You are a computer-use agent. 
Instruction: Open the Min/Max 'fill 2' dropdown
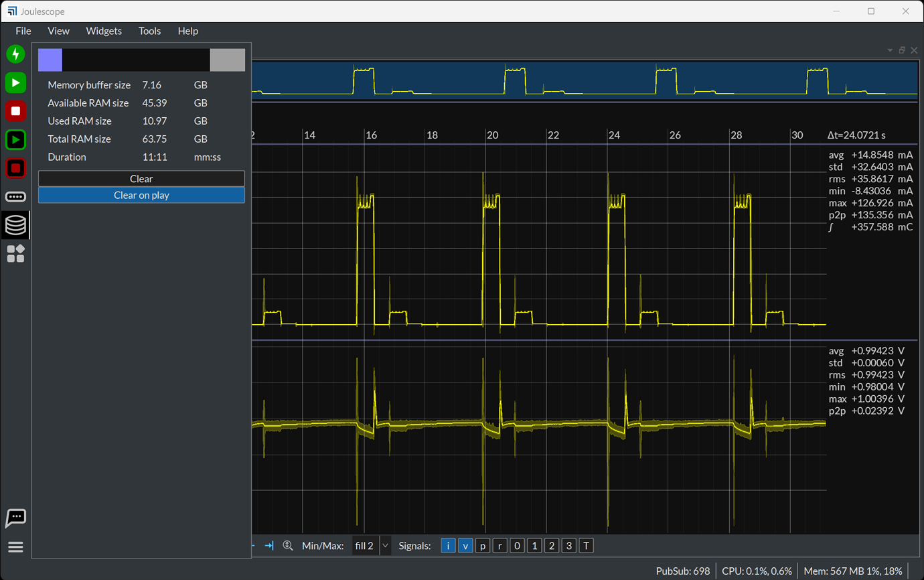(371, 546)
